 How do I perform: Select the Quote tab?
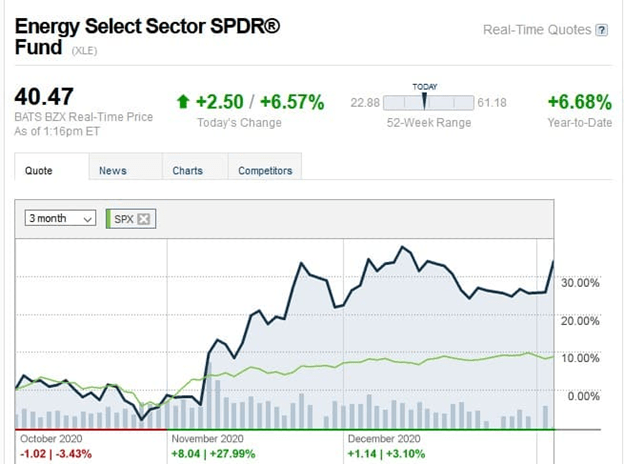coord(40,171)
